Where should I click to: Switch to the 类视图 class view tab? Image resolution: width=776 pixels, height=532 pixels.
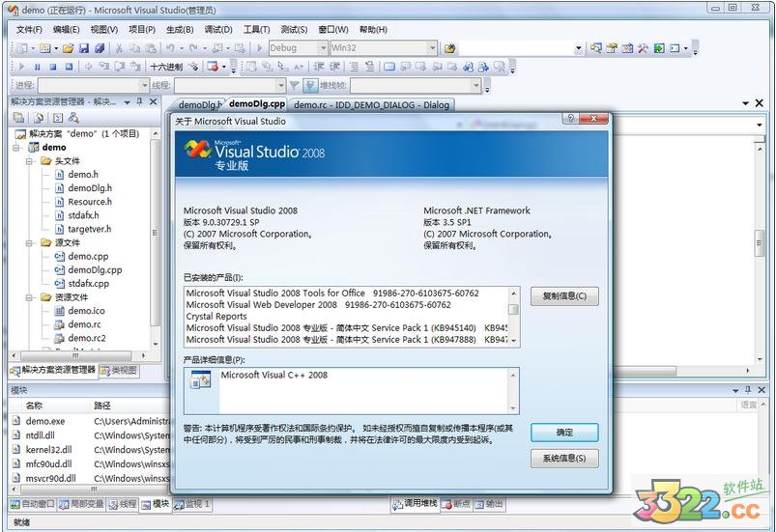119,370
